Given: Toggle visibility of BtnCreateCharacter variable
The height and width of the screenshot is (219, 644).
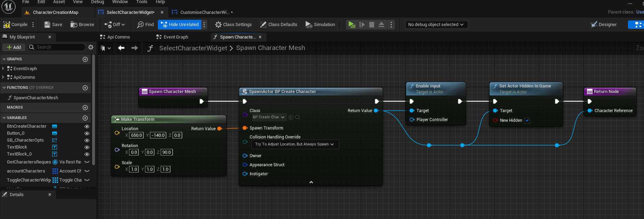Looking at the screenshot, I should [x=87, y=127].
